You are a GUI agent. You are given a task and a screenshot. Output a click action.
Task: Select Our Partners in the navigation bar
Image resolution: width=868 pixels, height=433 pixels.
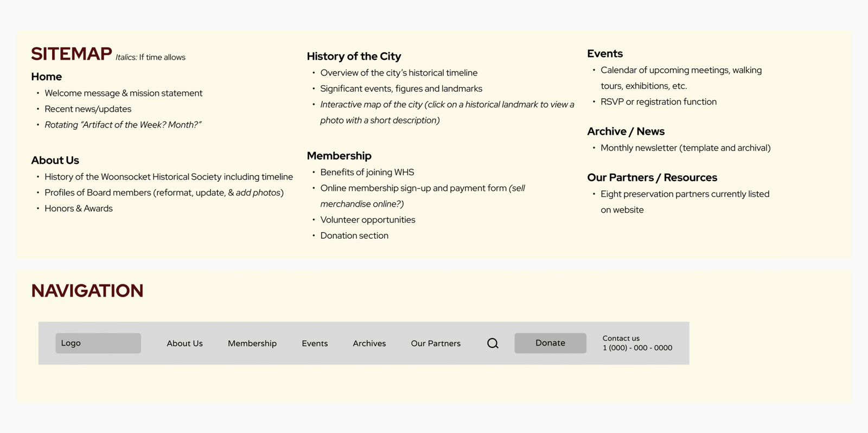coord(436,343)
